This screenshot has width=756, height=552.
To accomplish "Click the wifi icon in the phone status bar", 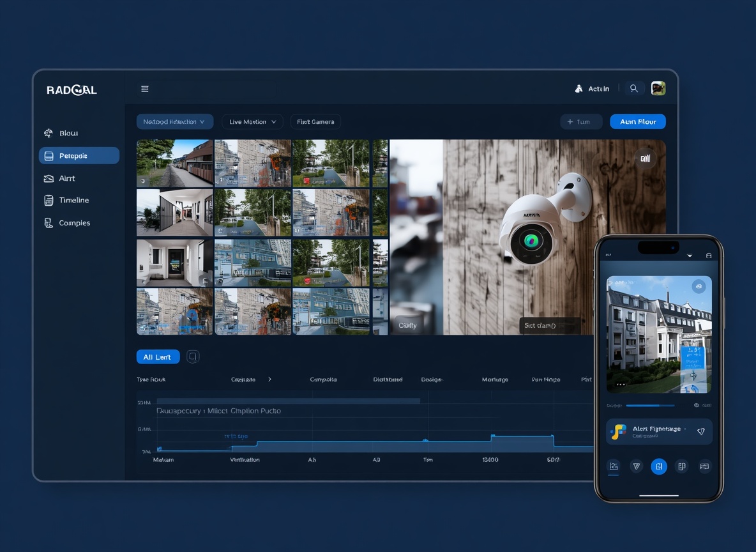I will click(690, 256).
